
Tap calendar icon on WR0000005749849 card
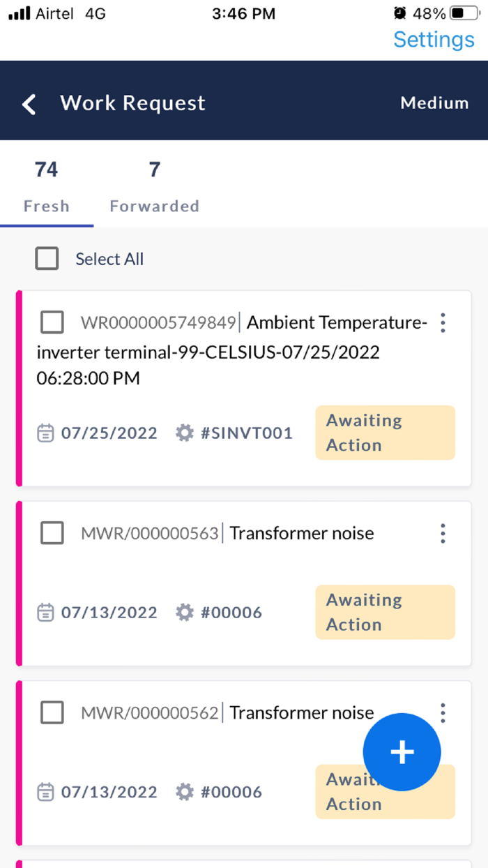point(45,433)
